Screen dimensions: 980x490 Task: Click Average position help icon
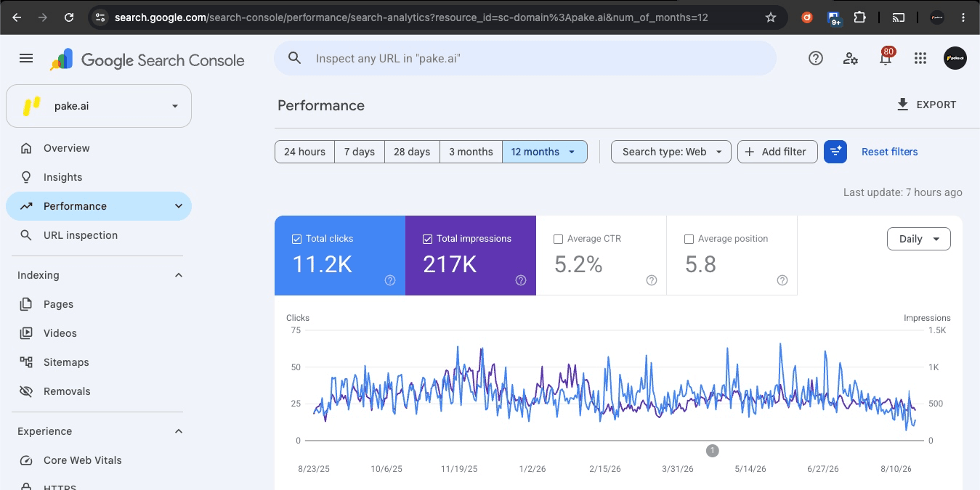coord(782,280)
